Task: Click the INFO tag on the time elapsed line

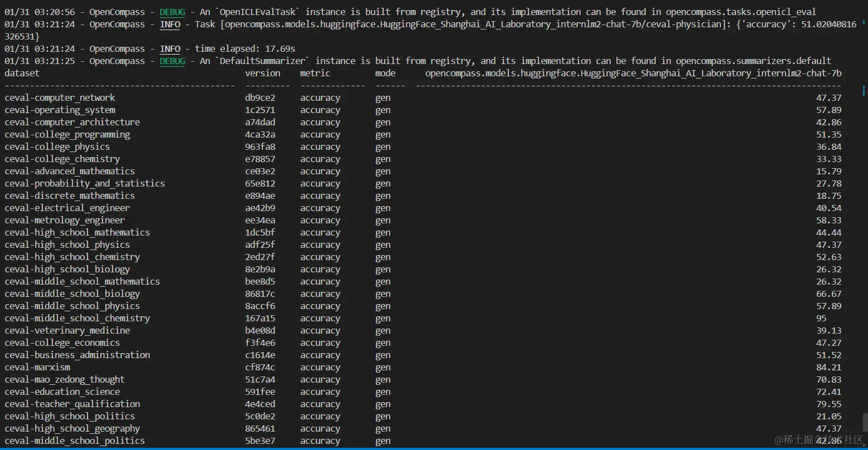Action: point(170,48)
